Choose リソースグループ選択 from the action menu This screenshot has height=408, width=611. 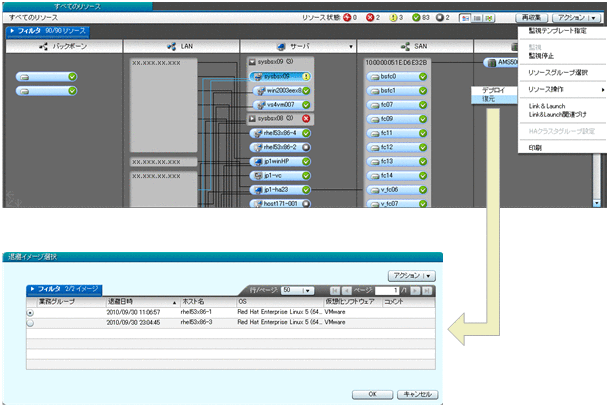click(558, 74)
